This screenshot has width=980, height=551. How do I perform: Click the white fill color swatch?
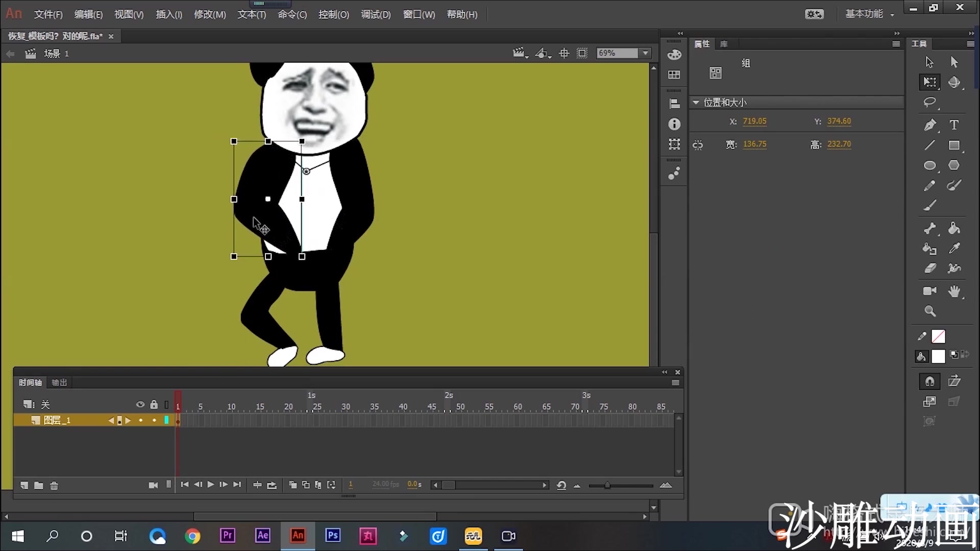tap(938, 357)
